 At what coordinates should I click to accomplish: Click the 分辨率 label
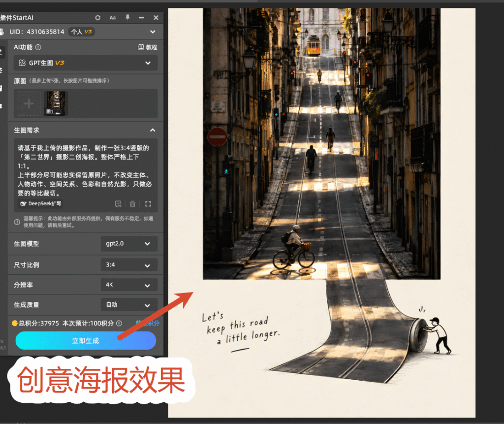click(x=23, y=285)
